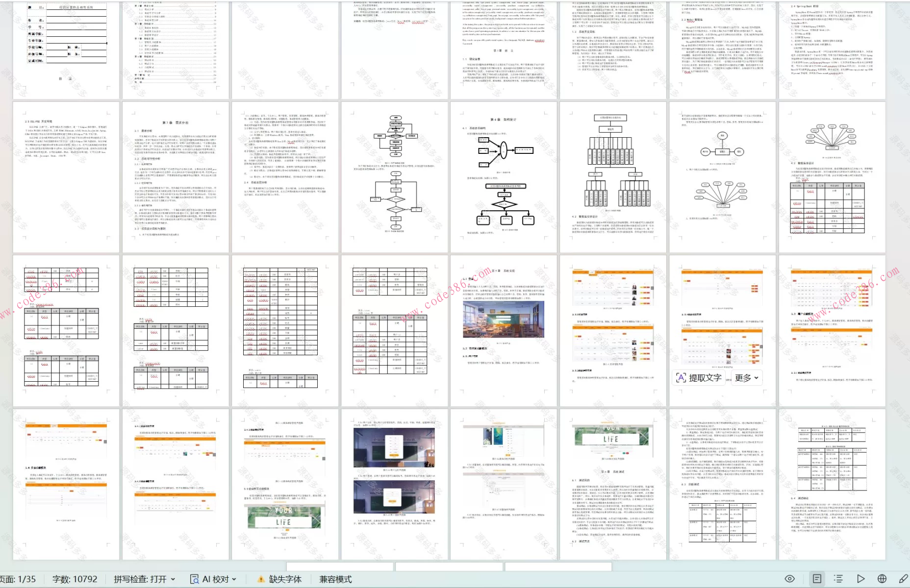Viewport: 910px width, 588px height.
Task: Click 提取文字 extract text button
Action: (x=699, y=378)
